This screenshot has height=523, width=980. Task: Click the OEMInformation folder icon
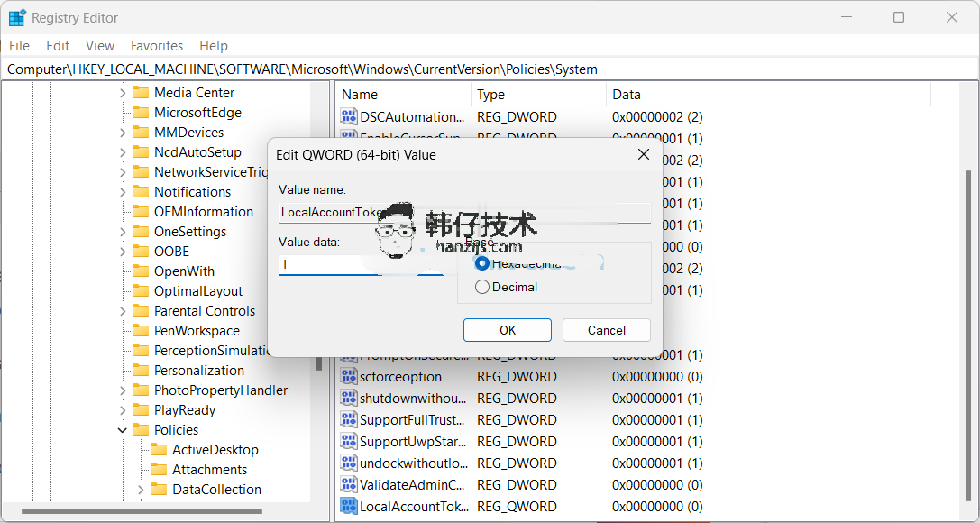pyautogui.click(x=141, y=212)
